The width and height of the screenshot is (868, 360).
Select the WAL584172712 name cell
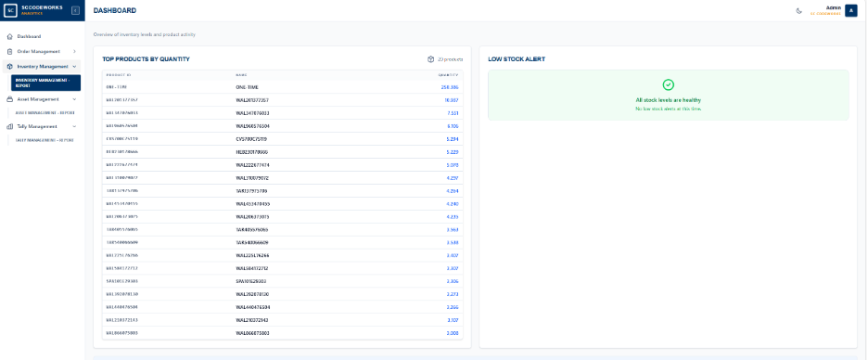(252, 269)
